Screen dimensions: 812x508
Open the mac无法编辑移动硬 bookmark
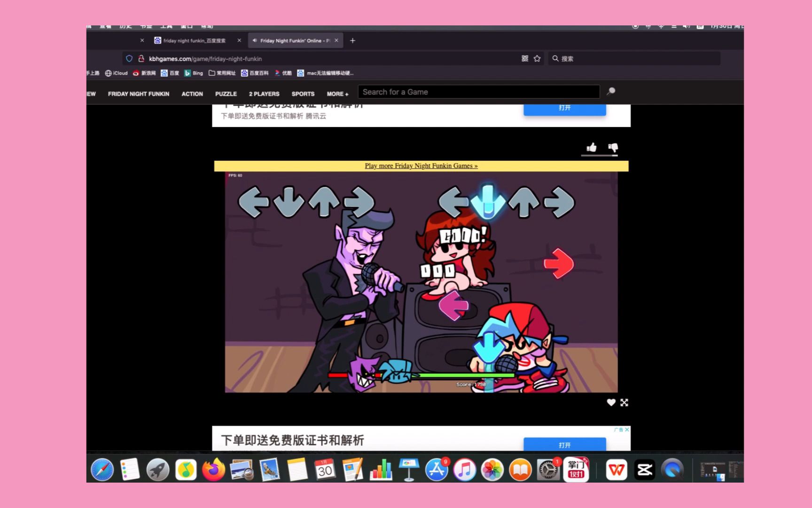click(x=325, y=73)
